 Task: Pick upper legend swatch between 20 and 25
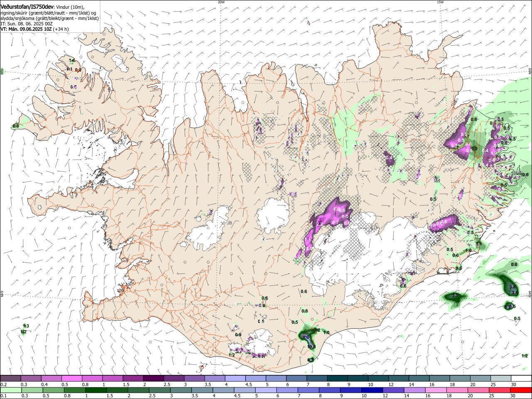[x=480, y=378]
